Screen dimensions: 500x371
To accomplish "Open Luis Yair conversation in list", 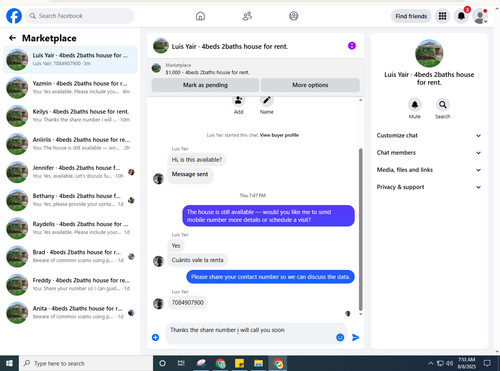I will click(x=70, y=59).
